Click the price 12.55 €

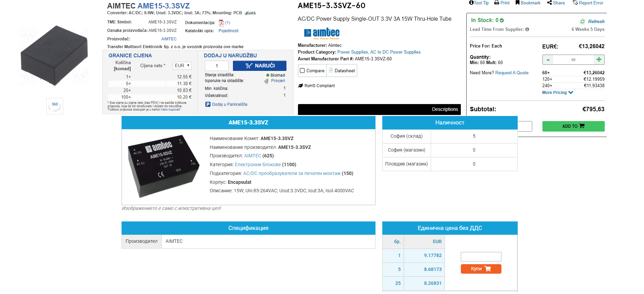184,77
